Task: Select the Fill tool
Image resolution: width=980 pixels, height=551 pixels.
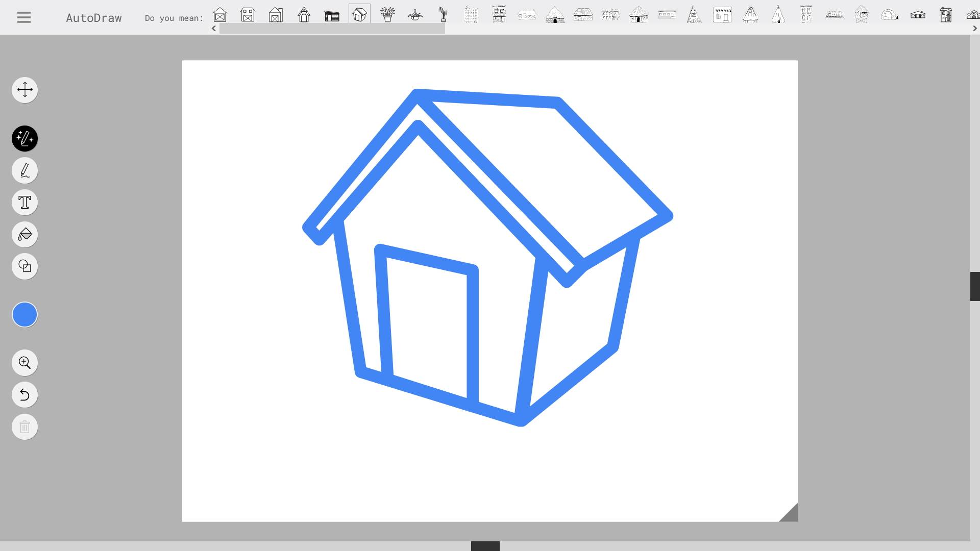Action: (x=24, y=234)
